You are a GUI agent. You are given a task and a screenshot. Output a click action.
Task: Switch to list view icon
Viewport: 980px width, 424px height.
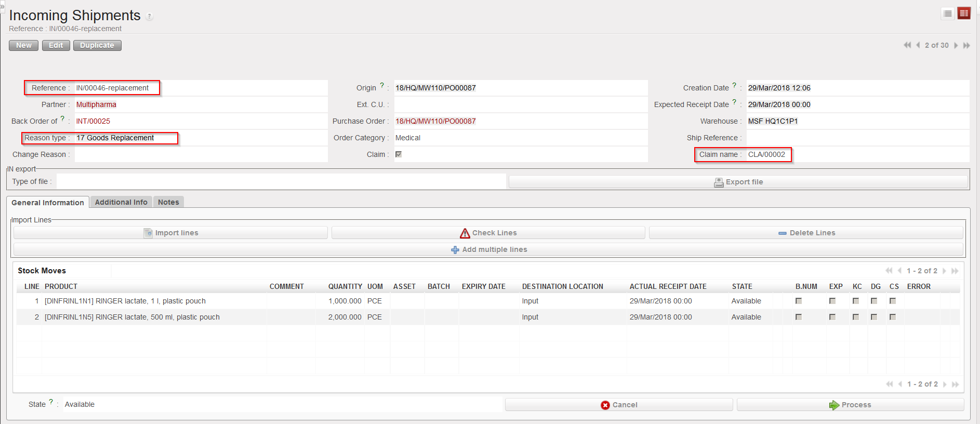point(948,14)
